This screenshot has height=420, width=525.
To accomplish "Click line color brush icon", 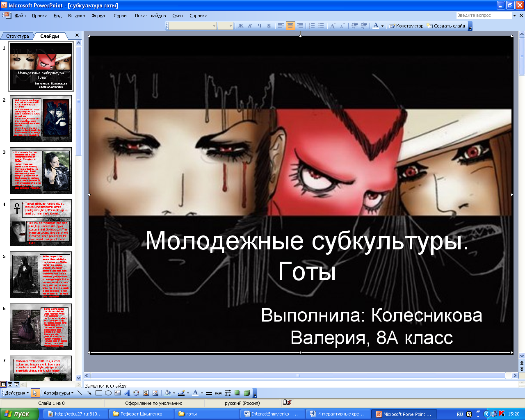I will coord(181,393).
